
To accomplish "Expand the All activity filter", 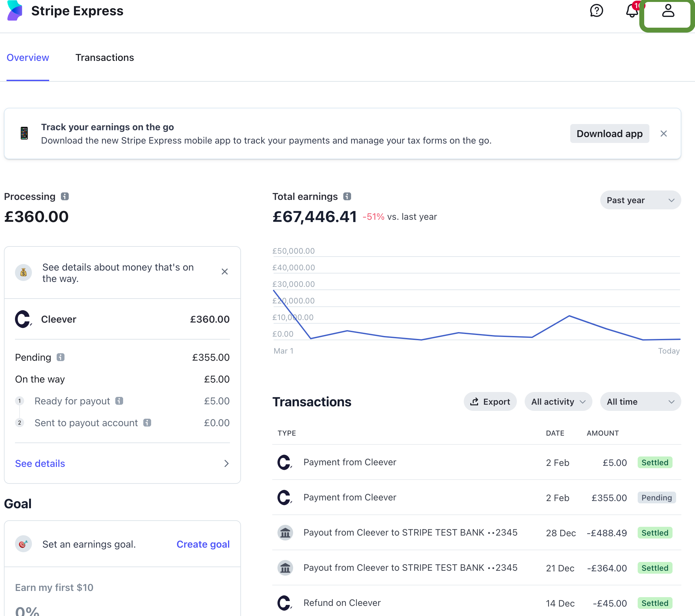I will click(x=558, y=402).
